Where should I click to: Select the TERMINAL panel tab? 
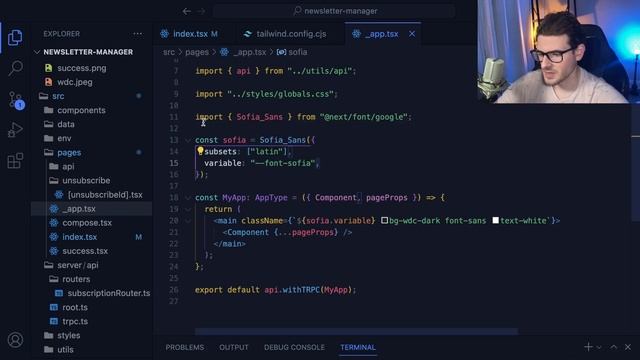point(358,347)
